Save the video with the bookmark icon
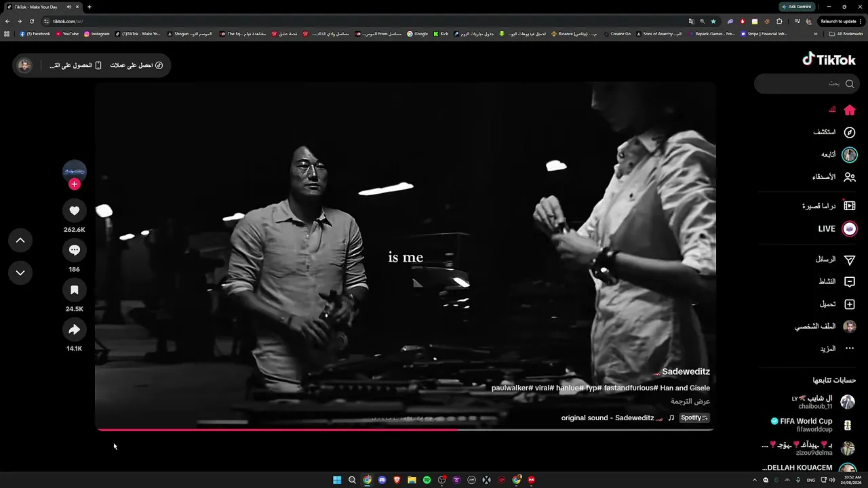 pos(75,290)
